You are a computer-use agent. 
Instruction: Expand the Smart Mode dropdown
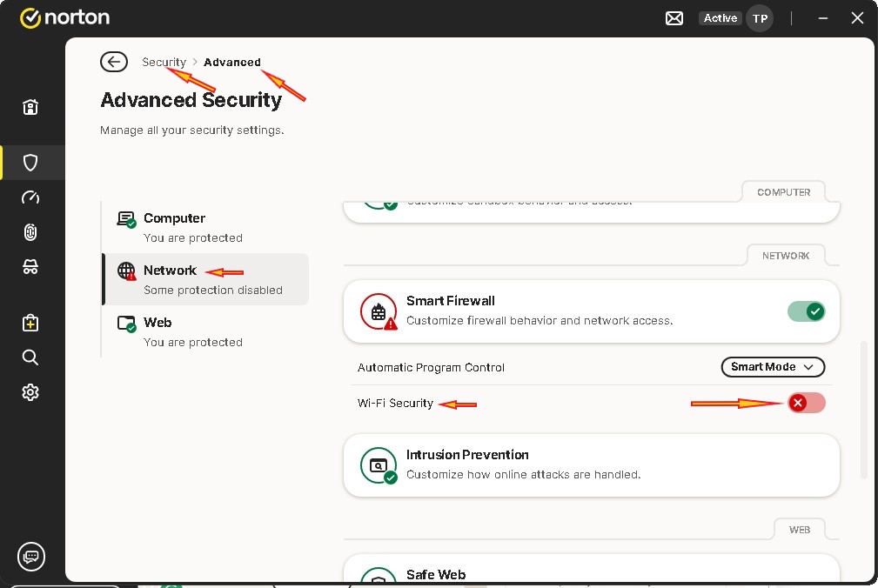773,367
